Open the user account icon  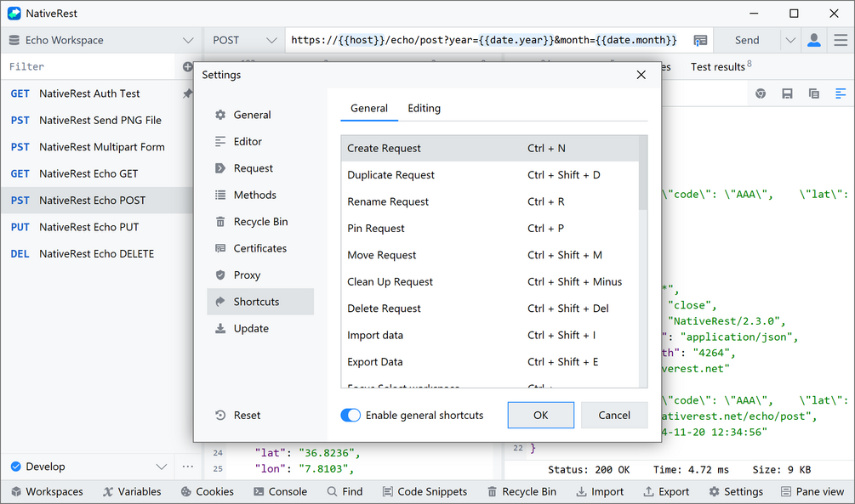pyautogui.click(x=814, y=40)
